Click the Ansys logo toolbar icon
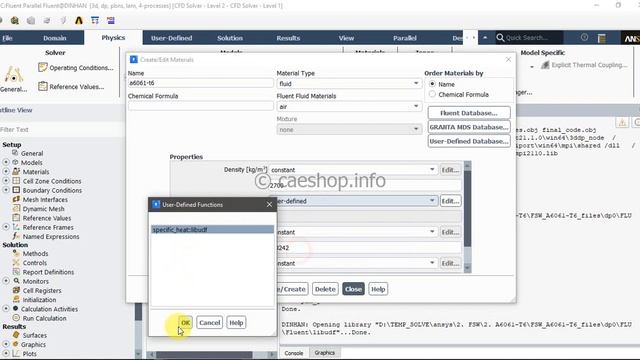This screenshot has width=640, height=360. click(79, 20)
